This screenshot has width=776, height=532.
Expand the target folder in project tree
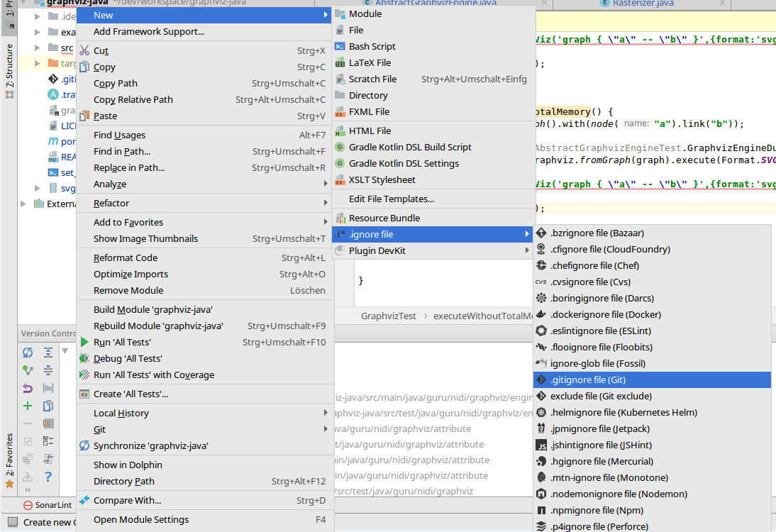[x=38, y=63]
